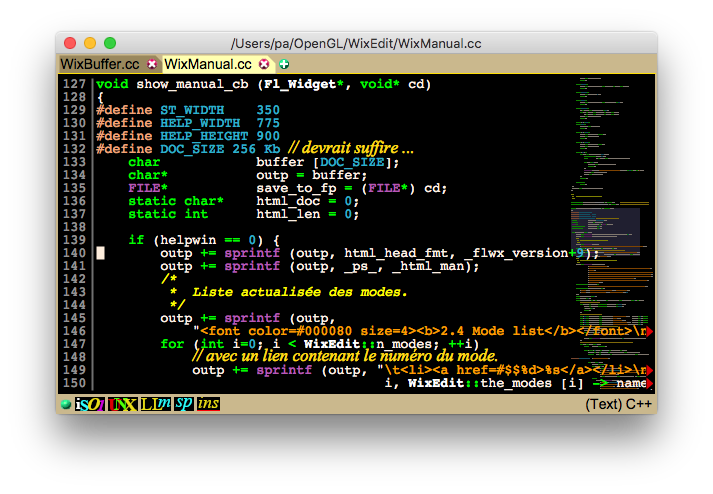Click line number 139 in the gutter
Viewport: 713px width, 494px height.
click(x=74, y=240)
